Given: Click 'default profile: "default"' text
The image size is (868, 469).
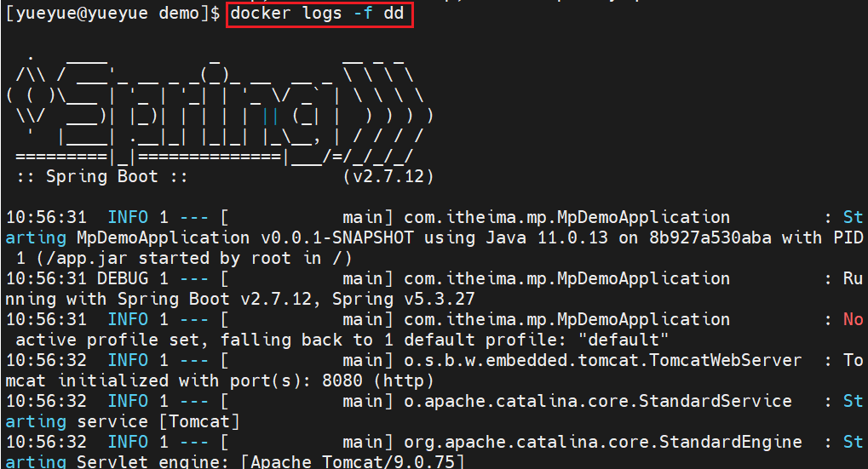Looking at the screenshot, I should (x=537, y=340).
